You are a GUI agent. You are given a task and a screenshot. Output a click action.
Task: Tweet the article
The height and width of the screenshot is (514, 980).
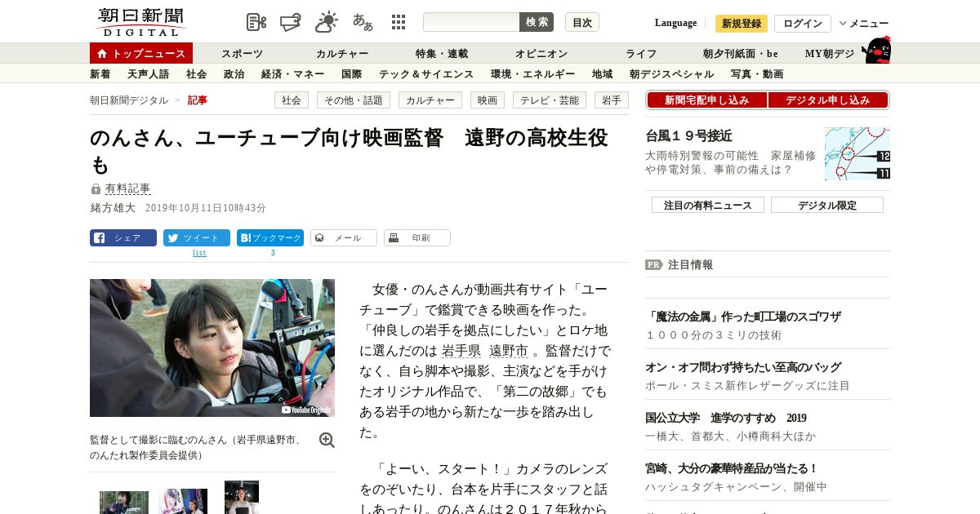coord(197,238)
